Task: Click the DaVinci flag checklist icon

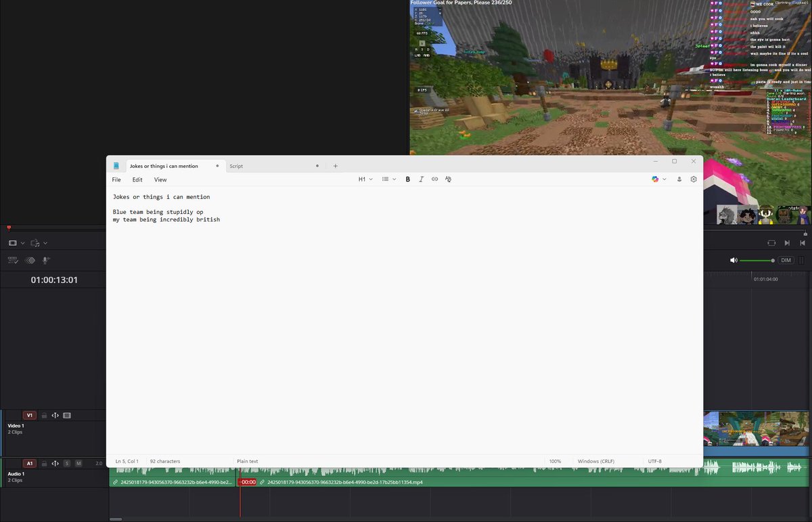Action: 12,260
